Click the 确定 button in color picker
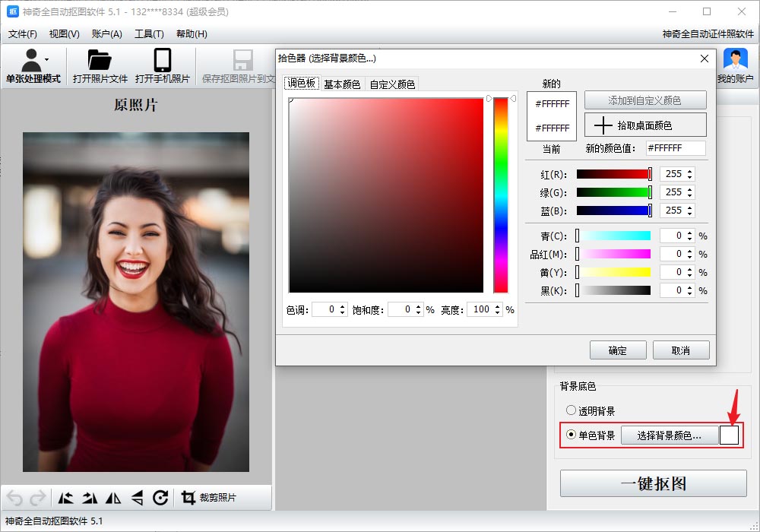Viewport: 760px width, 532px height. 618,350
